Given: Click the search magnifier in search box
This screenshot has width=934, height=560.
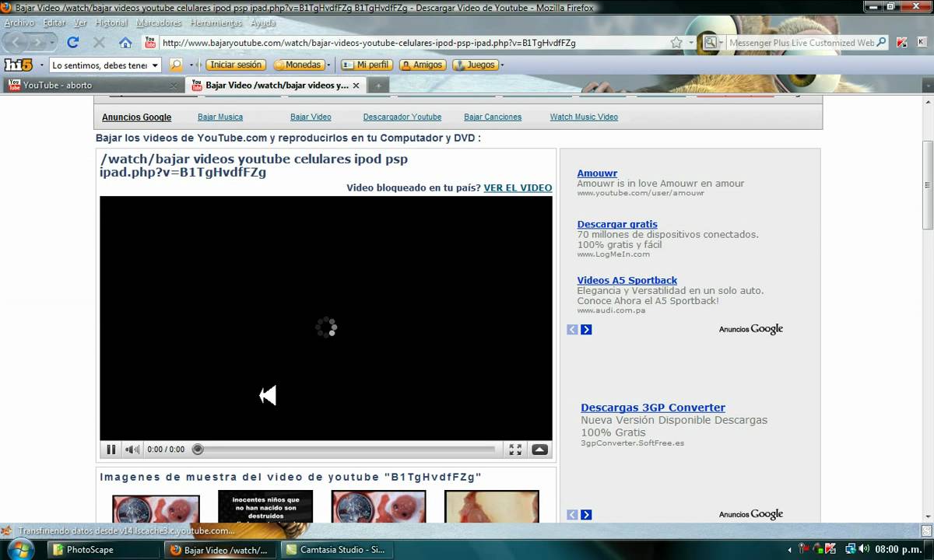Looking at the screenshot, I should (881, 43).
